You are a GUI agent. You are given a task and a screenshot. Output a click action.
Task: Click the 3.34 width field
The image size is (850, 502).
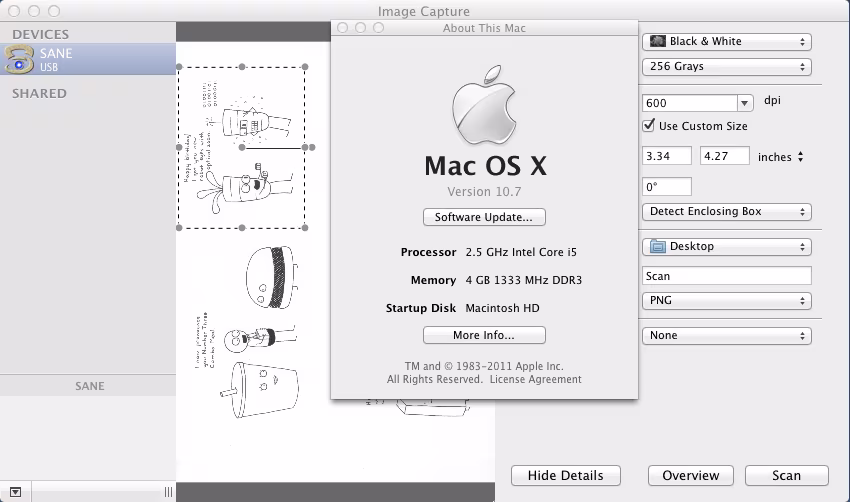coord(667,156)
